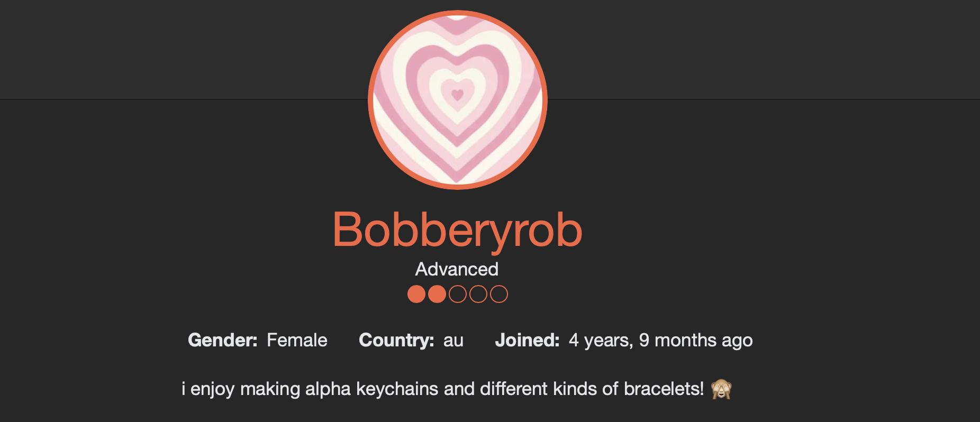Click the see-no-evil monkey emoji
The image size is (980, 422).
(x=721, y=389)
